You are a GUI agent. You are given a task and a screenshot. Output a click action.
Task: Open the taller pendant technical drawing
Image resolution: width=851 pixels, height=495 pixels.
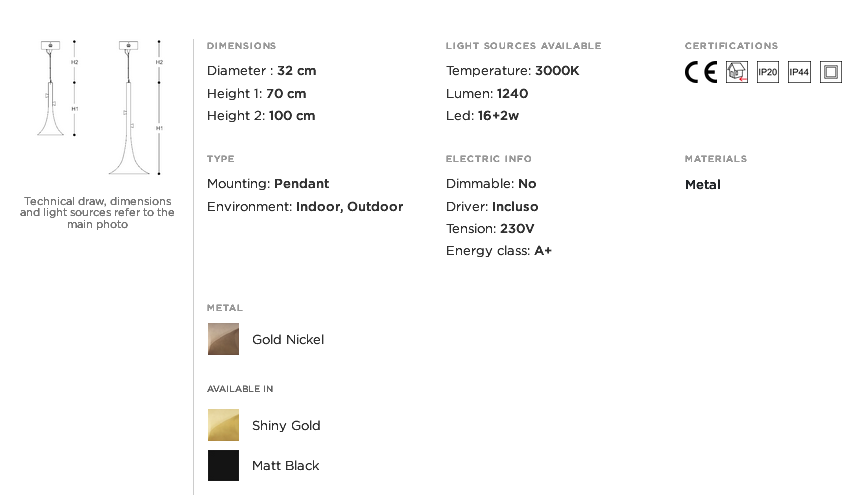click(136, 107)
